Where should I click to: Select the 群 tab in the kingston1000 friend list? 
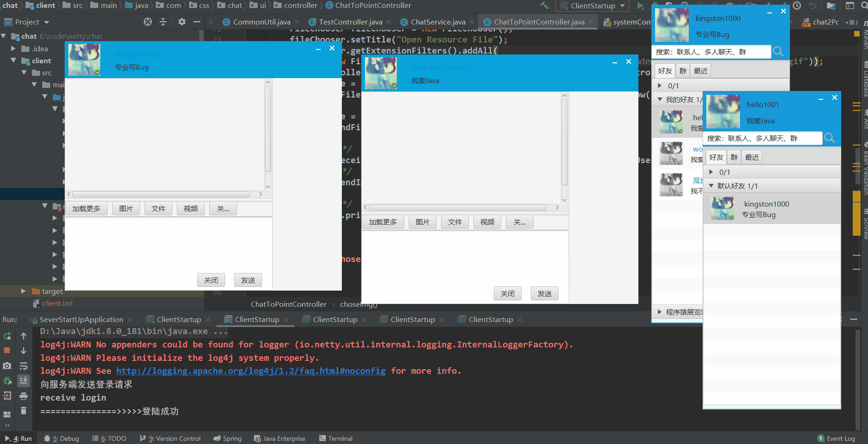(684, 70)
